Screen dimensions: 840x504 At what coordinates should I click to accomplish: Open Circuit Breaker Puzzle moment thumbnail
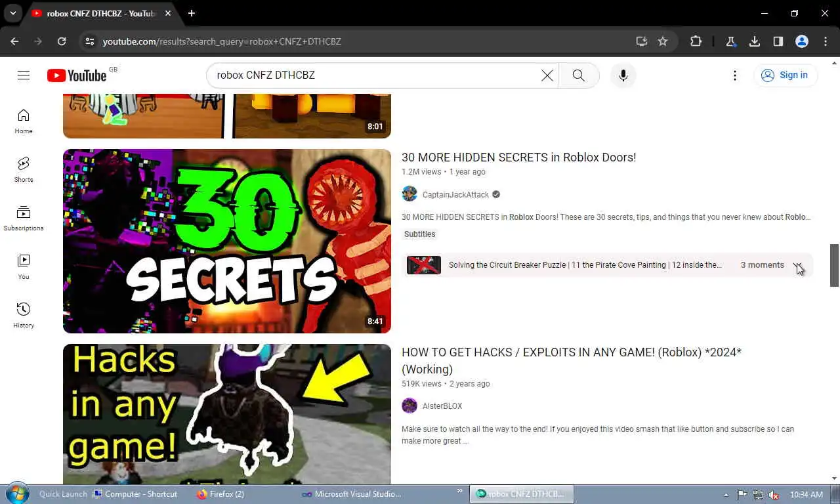click(424, 265)
